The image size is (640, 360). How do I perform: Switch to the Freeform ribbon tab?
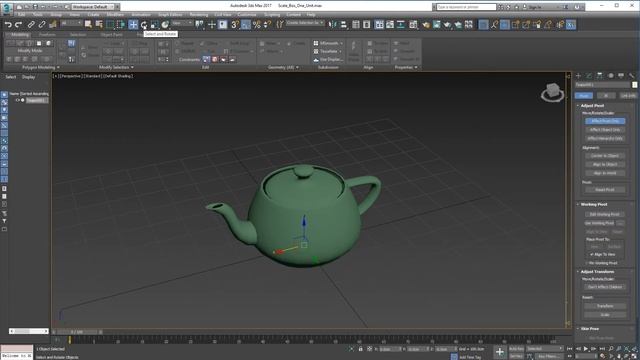(x=47, y=35)
